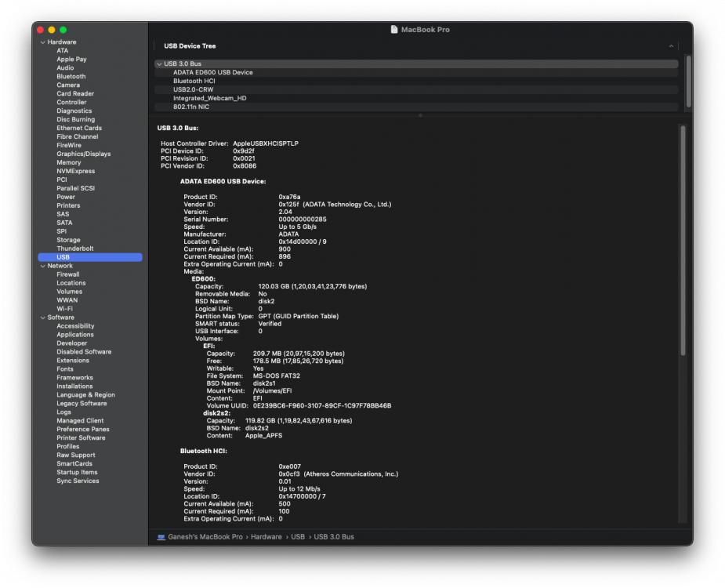
Task: Click Ganesh's MacBook Pro in path bar
Action: (205, 537)
